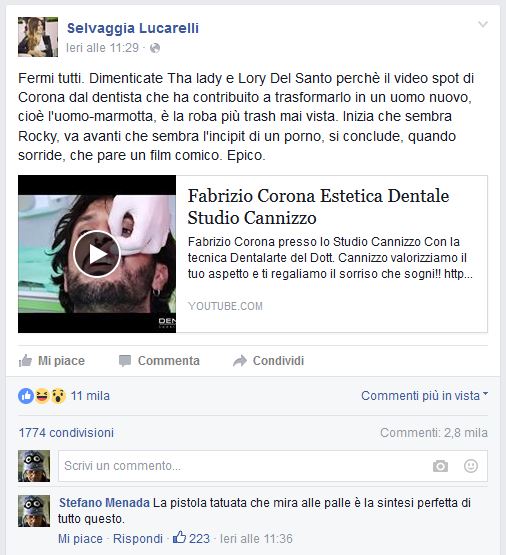Like Stefano Menada's comment via Mi piace

click(x=80, y=539)
